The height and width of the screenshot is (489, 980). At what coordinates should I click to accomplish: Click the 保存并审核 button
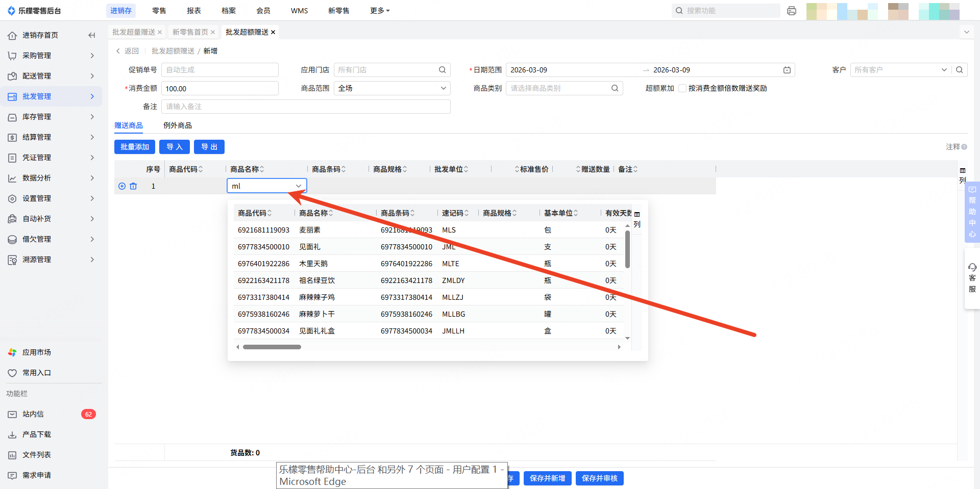(x=600, y=478)
